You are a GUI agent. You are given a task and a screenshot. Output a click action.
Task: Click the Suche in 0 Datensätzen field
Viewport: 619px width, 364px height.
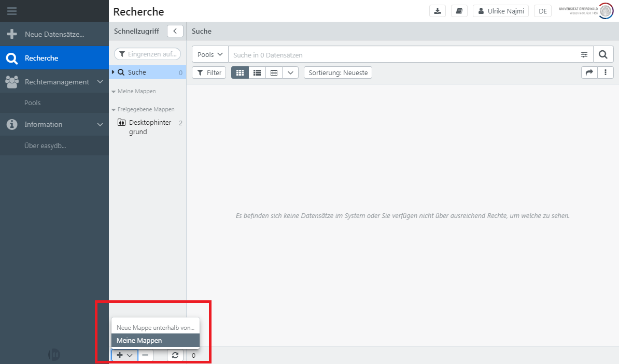pyautogui.click(x=402, y=54)
